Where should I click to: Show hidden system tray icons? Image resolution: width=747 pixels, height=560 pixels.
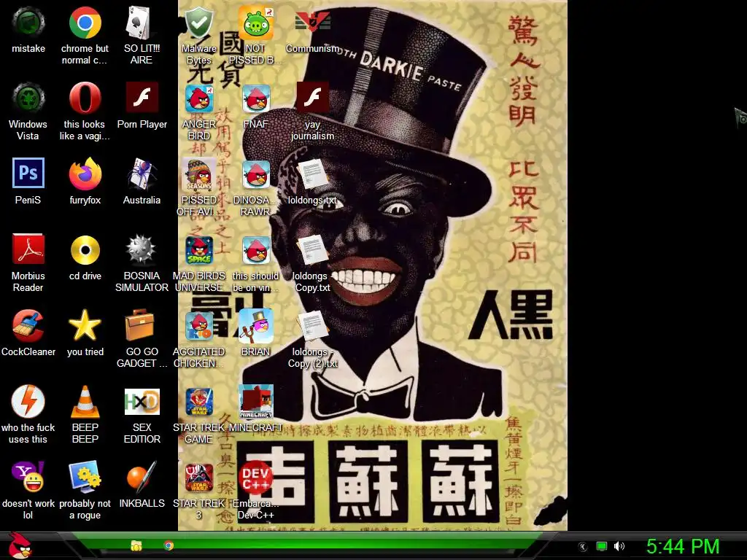tap(582, 547)
